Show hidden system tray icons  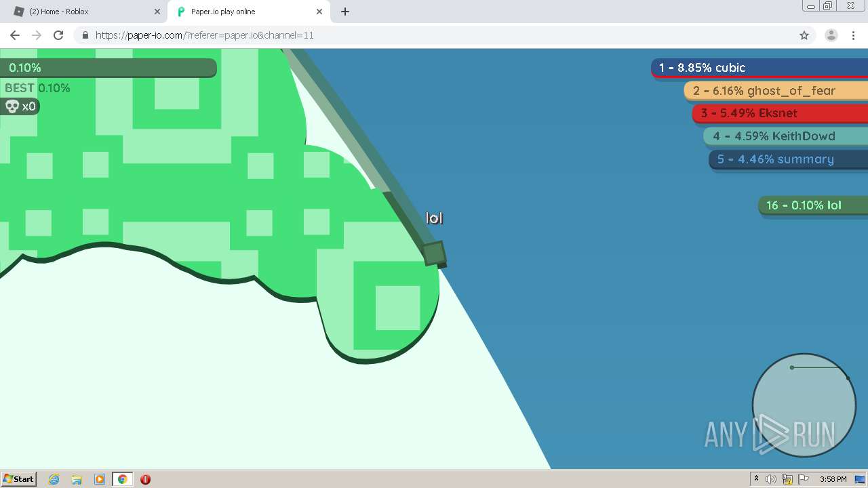757,479
